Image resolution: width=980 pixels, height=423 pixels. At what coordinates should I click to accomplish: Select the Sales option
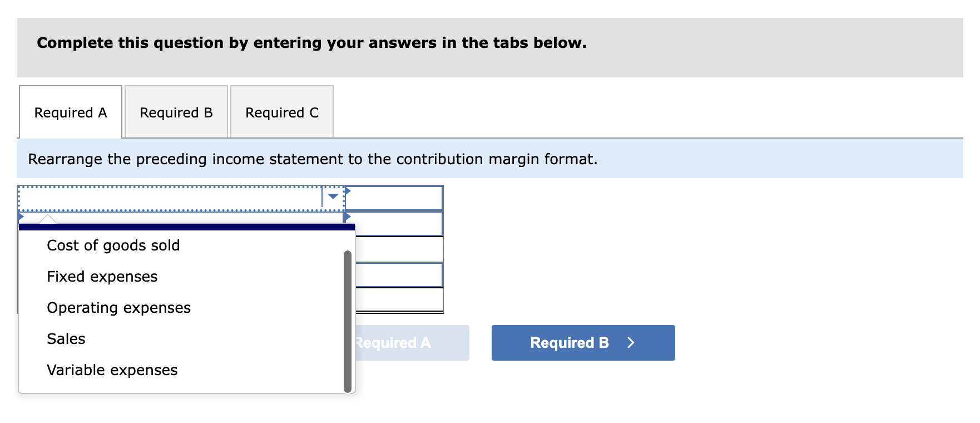point(66,339)
